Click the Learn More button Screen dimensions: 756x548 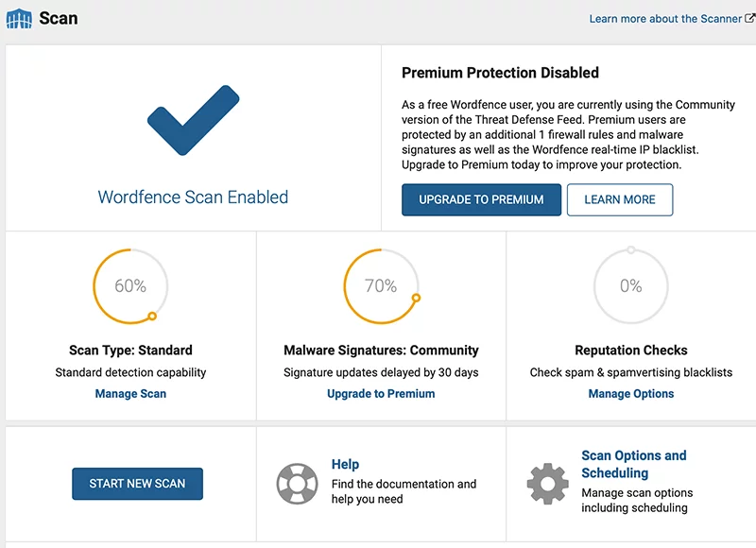[x=620, y=199]
